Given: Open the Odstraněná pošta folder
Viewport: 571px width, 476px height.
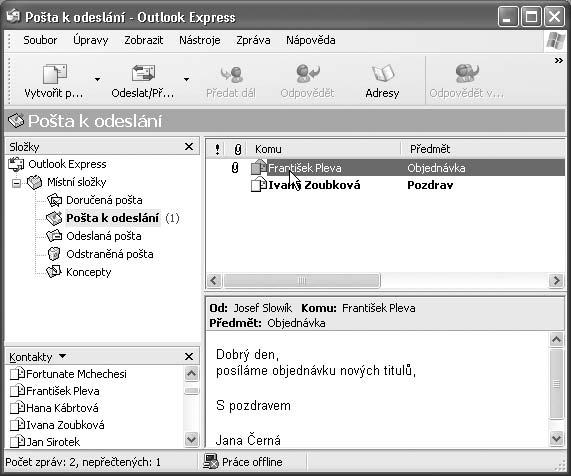Looking at the screenshot, I should point(110,254).
